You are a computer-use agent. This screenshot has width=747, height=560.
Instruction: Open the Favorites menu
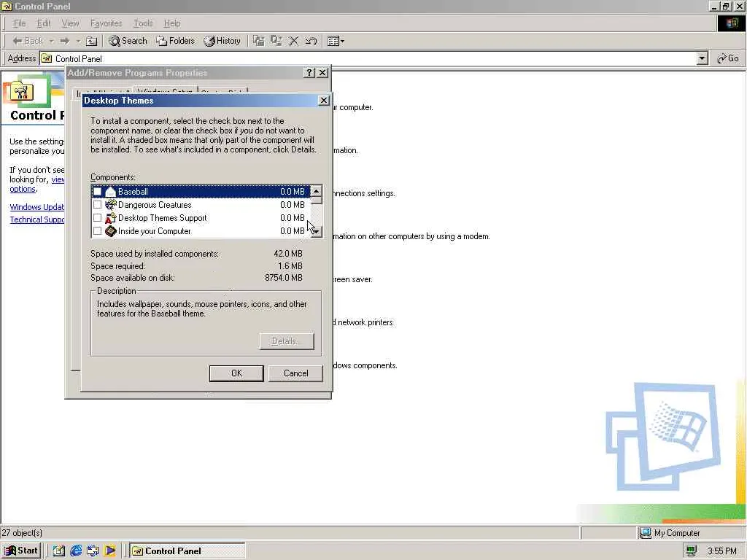[106, 23]
